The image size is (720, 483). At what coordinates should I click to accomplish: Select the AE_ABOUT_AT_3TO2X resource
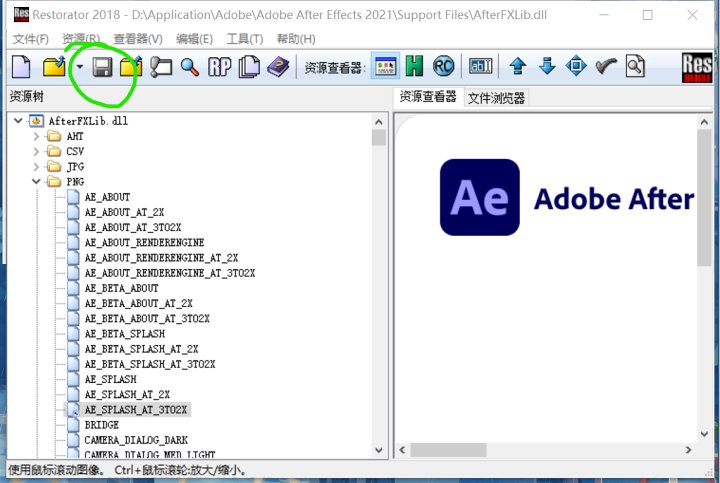coord(133,227)
